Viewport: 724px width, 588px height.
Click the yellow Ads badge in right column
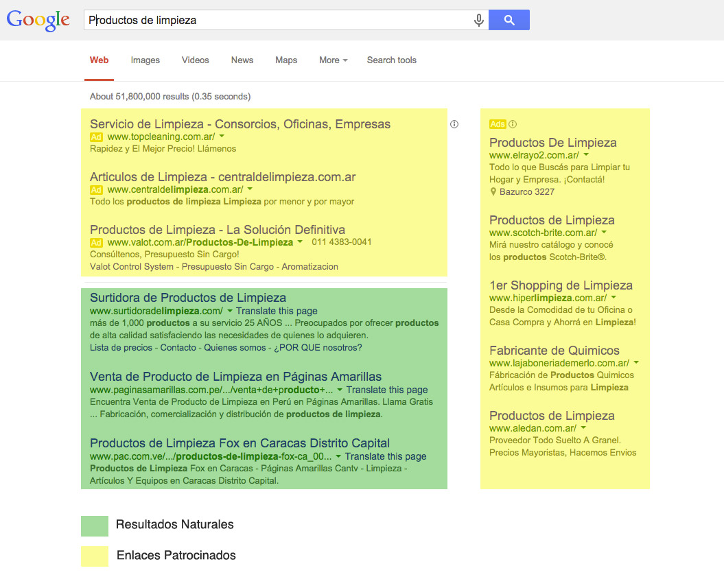click(498, 124)
